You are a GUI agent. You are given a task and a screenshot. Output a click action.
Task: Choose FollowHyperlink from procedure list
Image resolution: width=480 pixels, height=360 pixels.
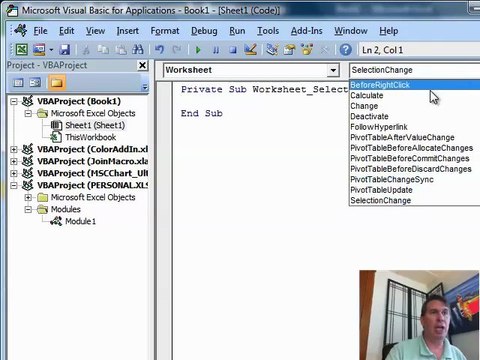[x=414, y=127]
